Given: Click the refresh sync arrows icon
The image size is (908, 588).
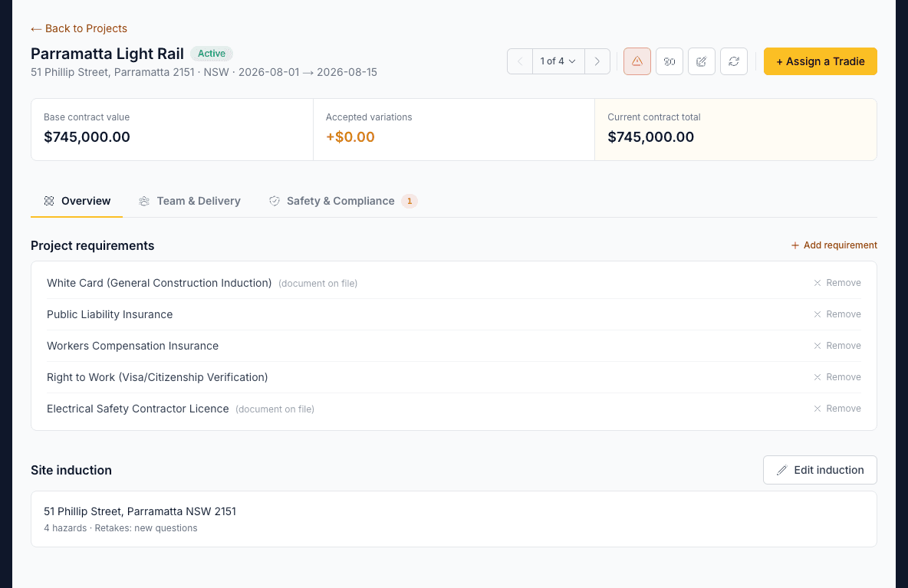Looking at the screenshot, I should pos(734,61).
